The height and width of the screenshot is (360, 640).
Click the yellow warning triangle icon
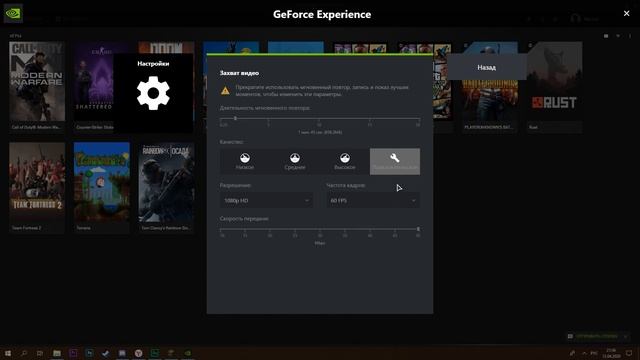[225, 91]
